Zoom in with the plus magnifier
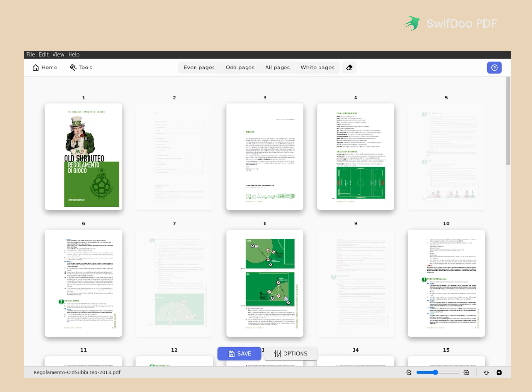 pos(467,373)
